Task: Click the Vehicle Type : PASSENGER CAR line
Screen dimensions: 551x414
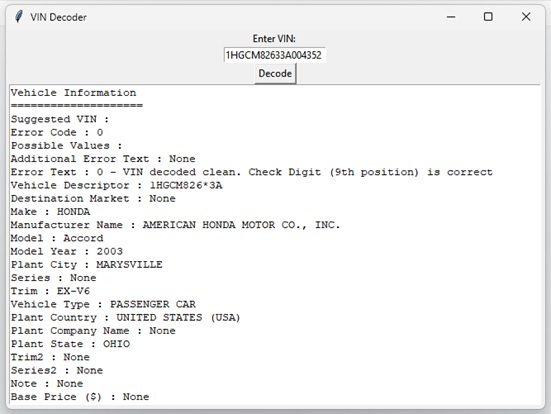Action: (x=103, y=304)
